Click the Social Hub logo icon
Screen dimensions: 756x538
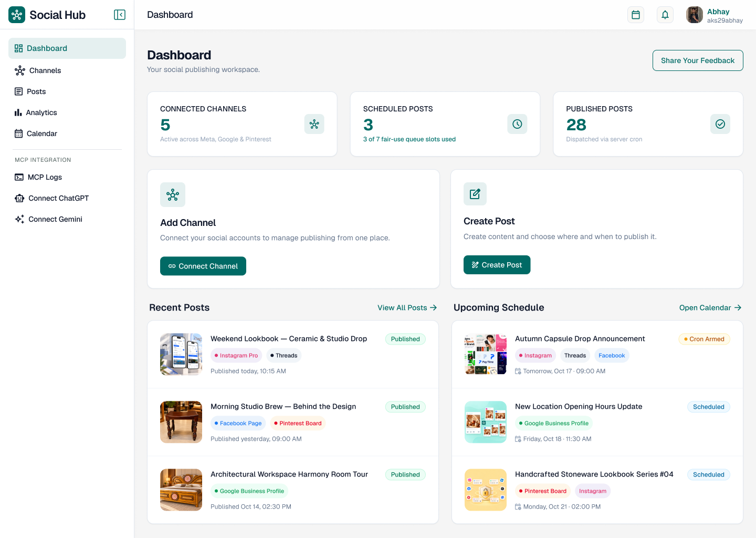click(17, 15)
